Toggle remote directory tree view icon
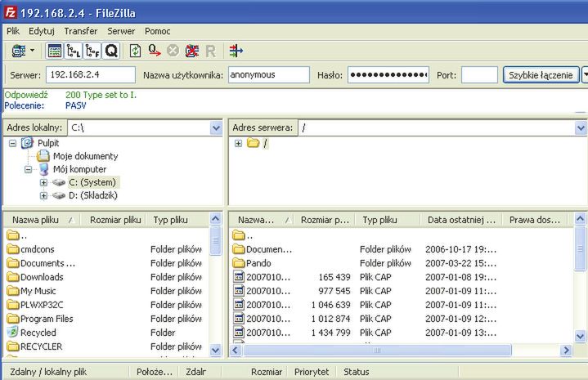The height and width of the screenshot is (380, 588). 92,51
